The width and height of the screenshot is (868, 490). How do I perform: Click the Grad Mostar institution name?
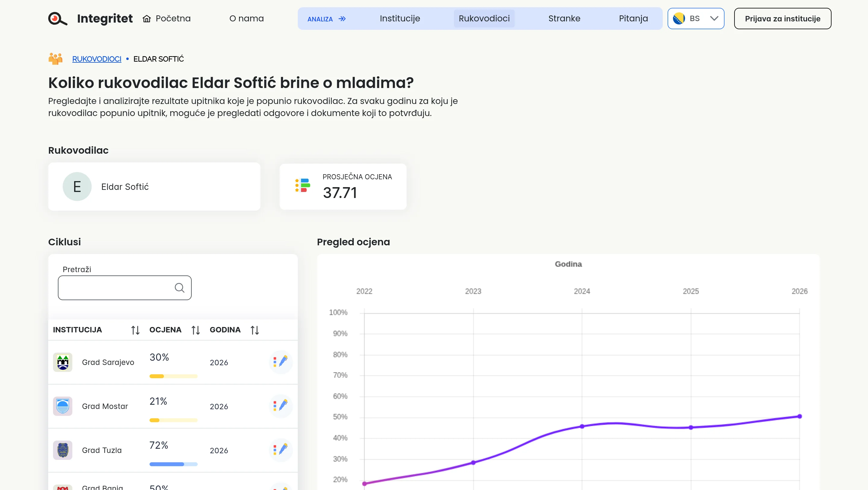coord(105,407)
